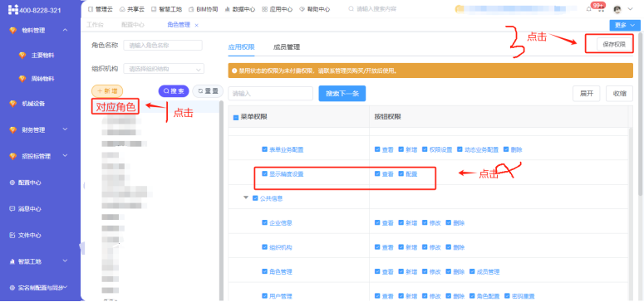Click the gear icon beside 实名制配置与同步
The width and height of the screenshot is (644, 302).
[12, 288]
